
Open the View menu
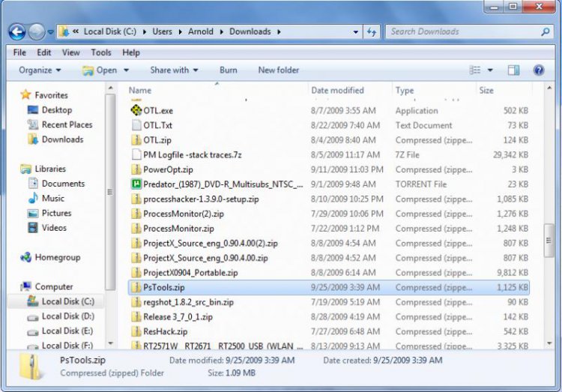(x=70, y=52)
